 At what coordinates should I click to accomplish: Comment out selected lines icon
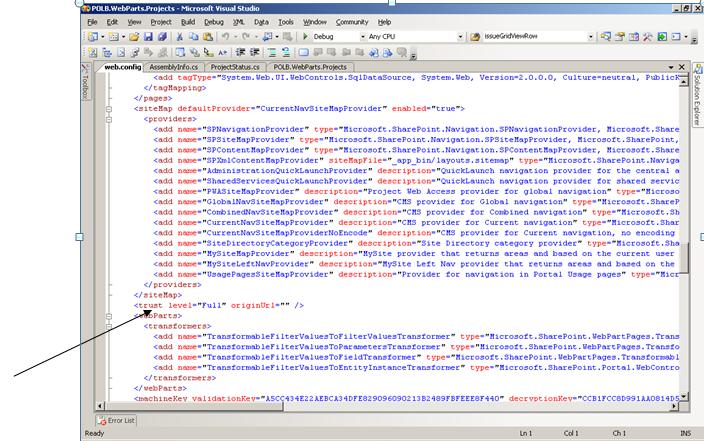pos(272,53)
